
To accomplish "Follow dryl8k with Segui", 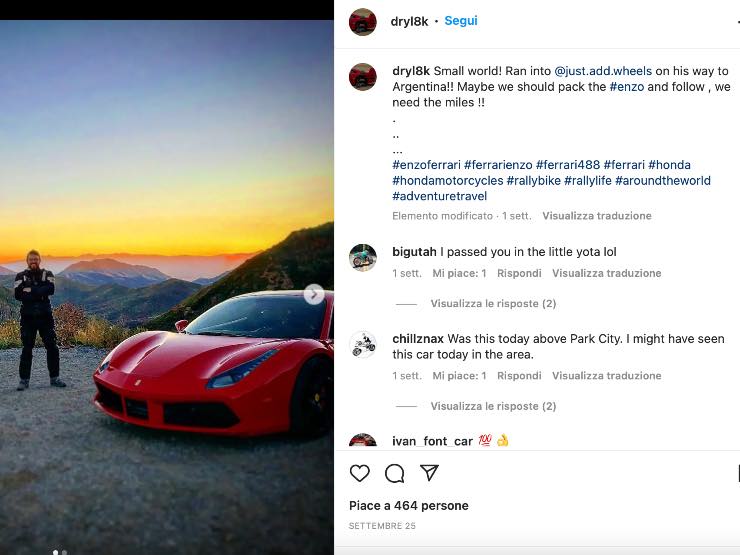I will (461, 21).
